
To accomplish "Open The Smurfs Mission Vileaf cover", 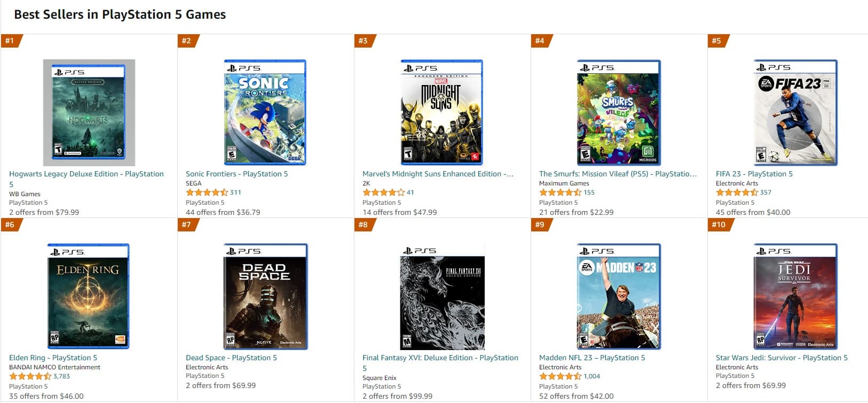I will pos(618,112).
